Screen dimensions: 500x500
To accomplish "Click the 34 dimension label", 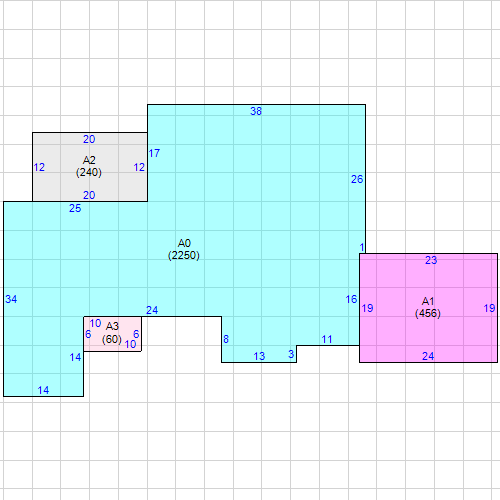I will (11, 299).
